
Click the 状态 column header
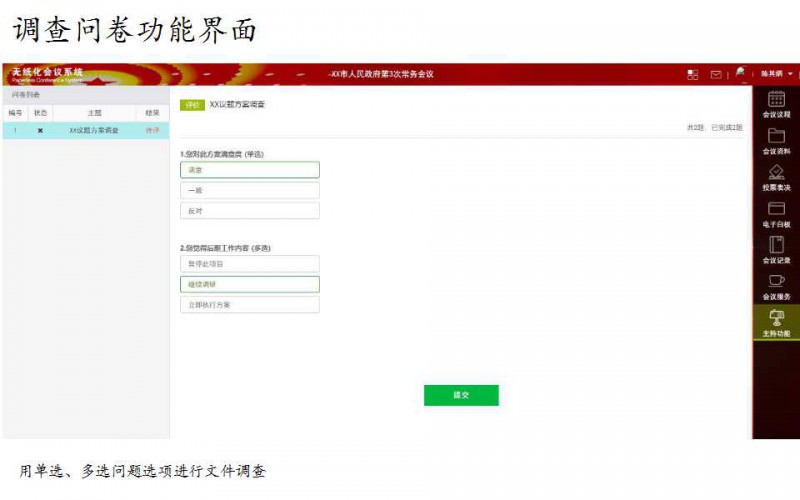tap(40, 113)
